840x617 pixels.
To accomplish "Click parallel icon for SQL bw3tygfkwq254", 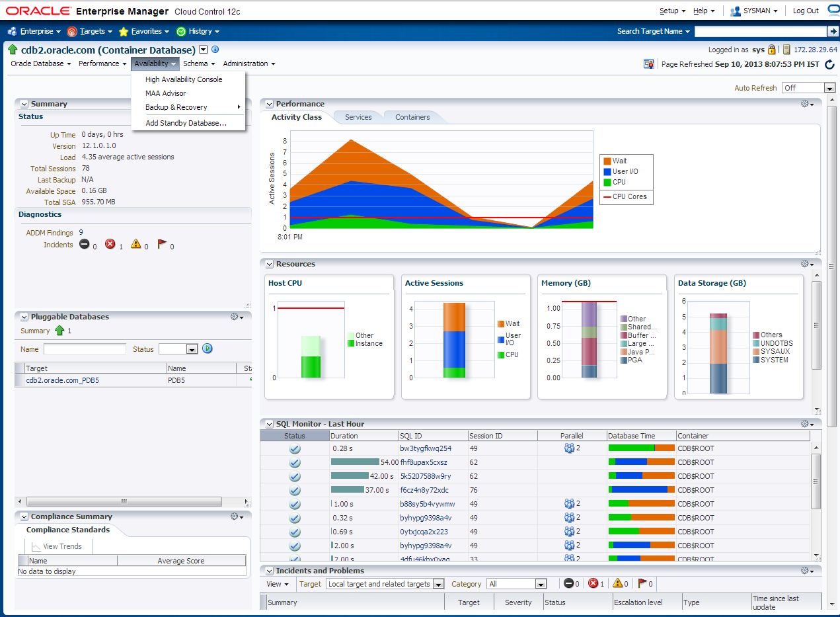I will [569, 448].
